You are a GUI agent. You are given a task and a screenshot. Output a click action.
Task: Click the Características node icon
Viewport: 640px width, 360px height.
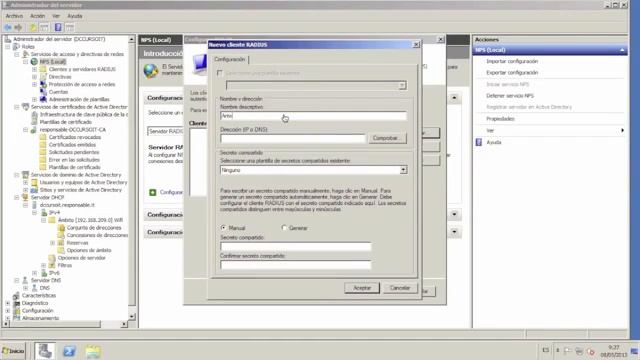16,296
